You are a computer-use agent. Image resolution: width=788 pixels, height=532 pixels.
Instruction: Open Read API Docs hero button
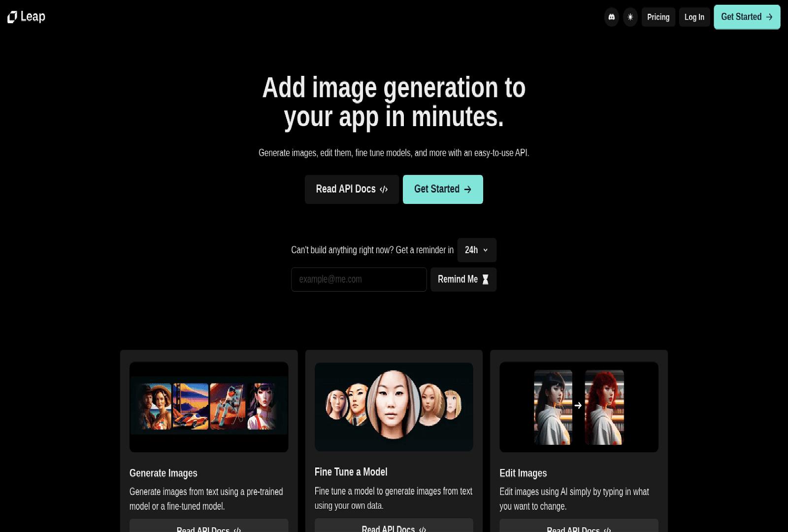352,189
